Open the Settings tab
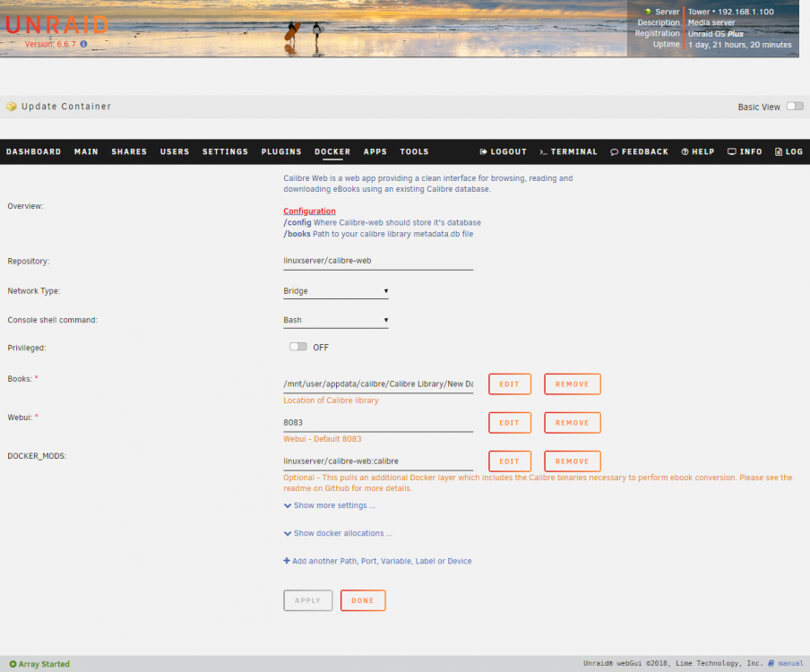The image size is (810, 672). 225,151
